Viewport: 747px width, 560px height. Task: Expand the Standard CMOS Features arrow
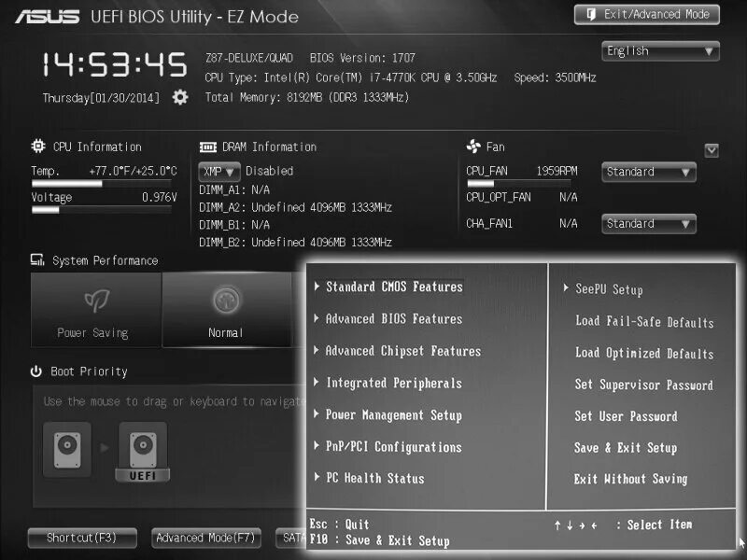(317, 286)
